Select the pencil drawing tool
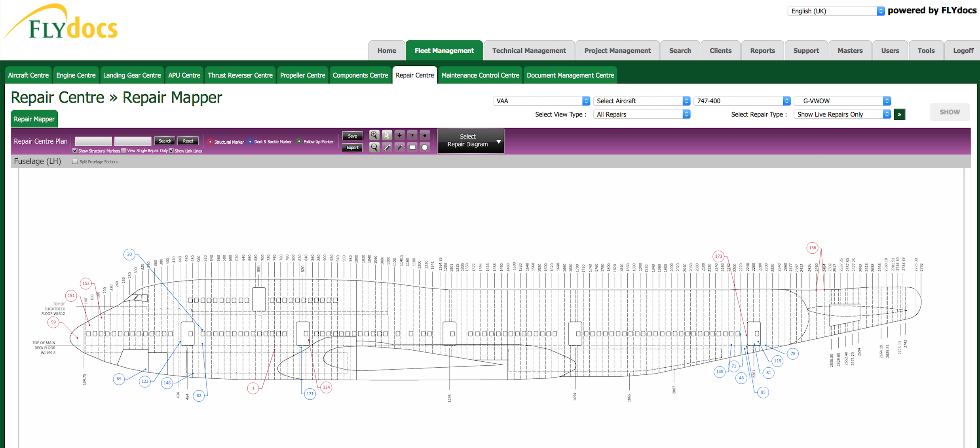The width and height of the screenshot is (980, 448). pos(387,147)
